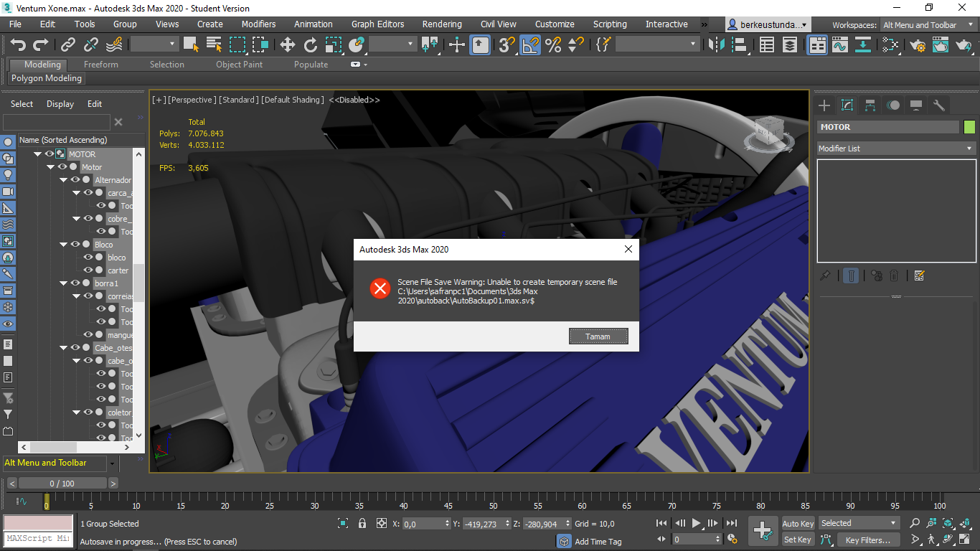Click the Remove Modifier trash icon
The height and width of the screenshot is (551, 980).
tap(893, 275)
